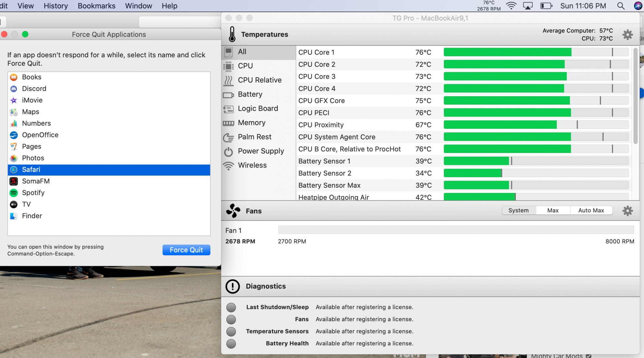The image size is (644, 358).
Task: Click the thermometer Temperatures icon
Action: pos(232,34)
